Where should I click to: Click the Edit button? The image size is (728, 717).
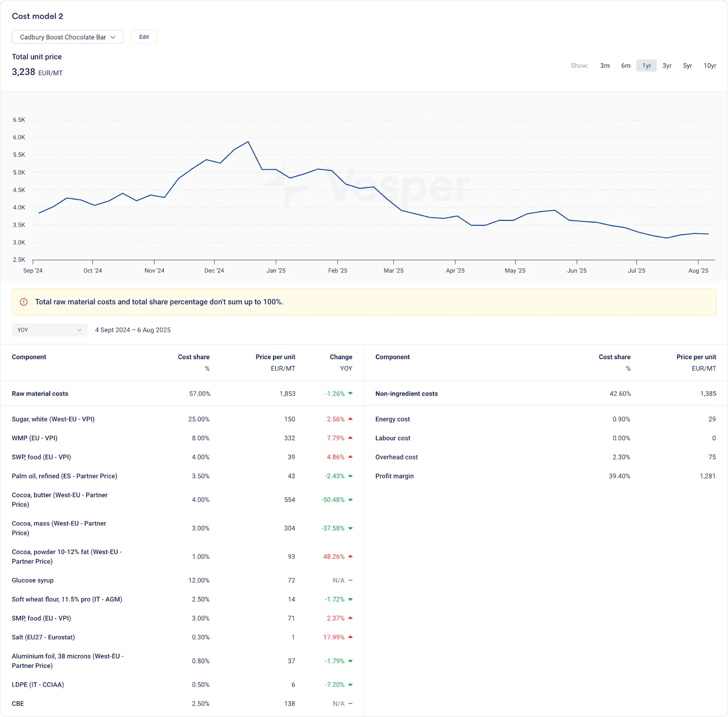click(144, 37)
